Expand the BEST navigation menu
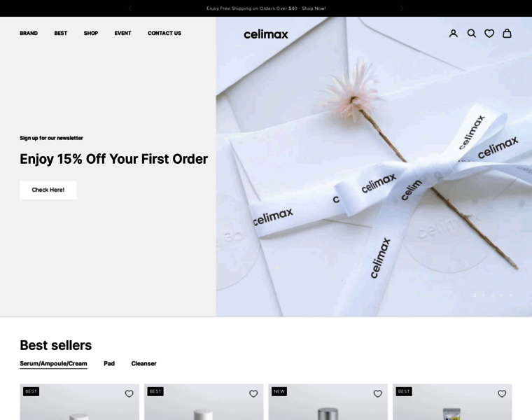 point(61,33)
